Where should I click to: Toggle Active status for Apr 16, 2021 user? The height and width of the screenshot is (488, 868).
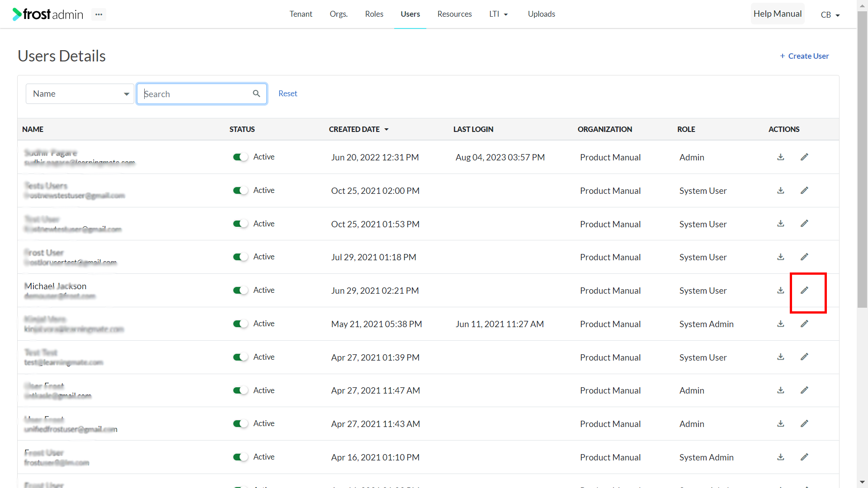tap(241, 457)
